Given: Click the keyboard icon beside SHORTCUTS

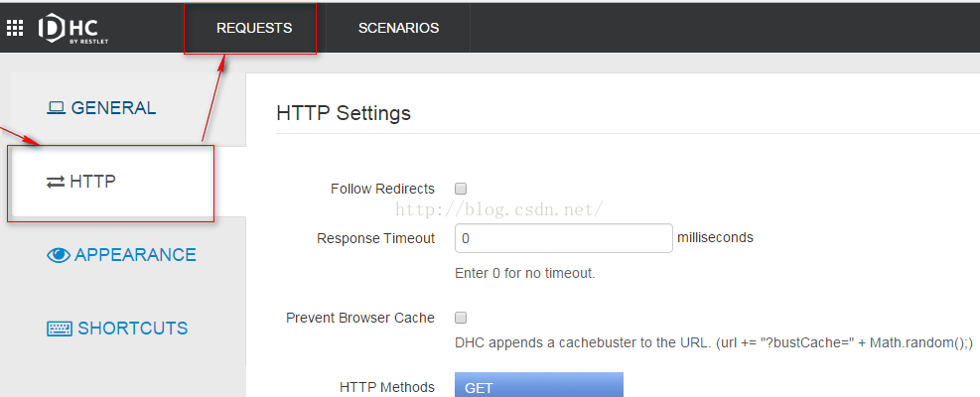Looking at the screenshot, I should point(60,329).
